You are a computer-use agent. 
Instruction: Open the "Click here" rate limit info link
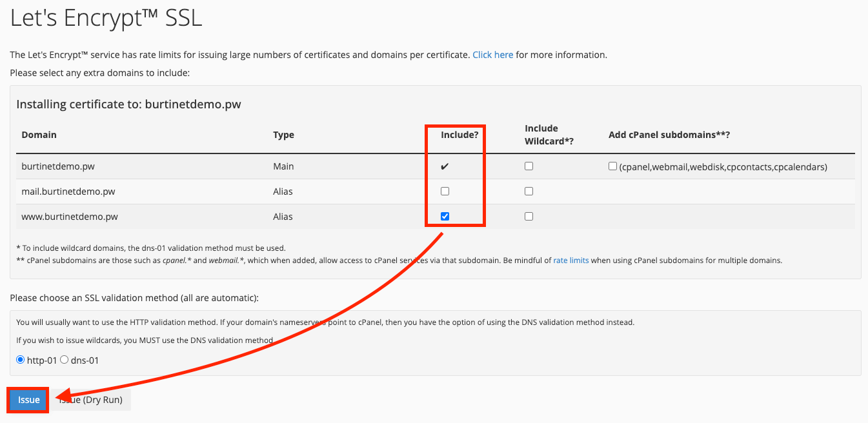[x=492, y=55]
